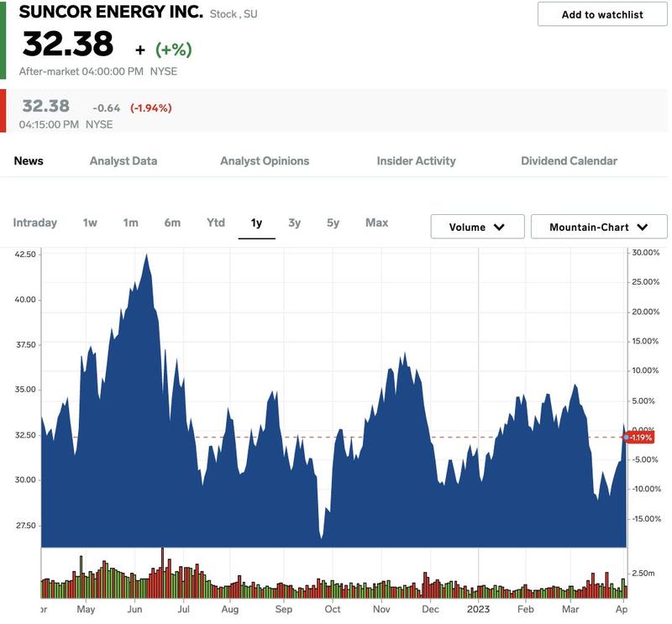The height and width of the screenshot is (624, 672).
Task: Click the -1.19% price marker on chart
Action: tap(640, 438)
